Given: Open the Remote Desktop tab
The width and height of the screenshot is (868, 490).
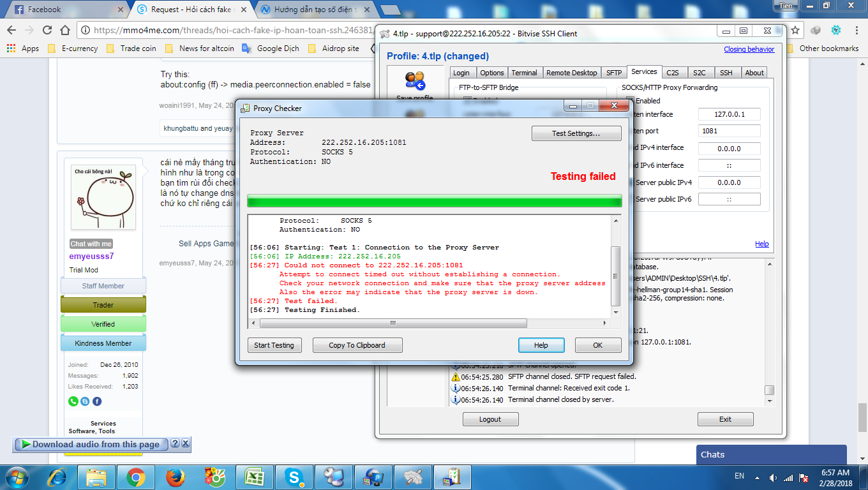Looking at the screenshot, I should (x=572, y=73).
